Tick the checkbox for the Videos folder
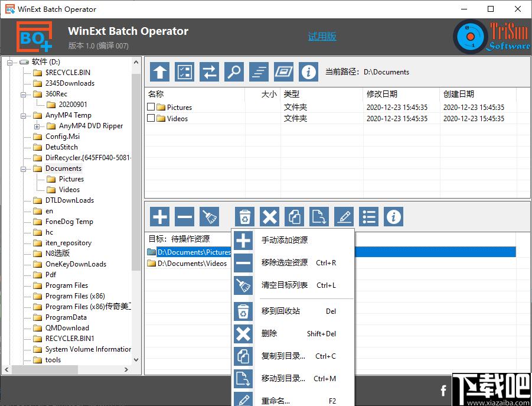The width and height of the screenshot is (532, 406). click(151, 118)
